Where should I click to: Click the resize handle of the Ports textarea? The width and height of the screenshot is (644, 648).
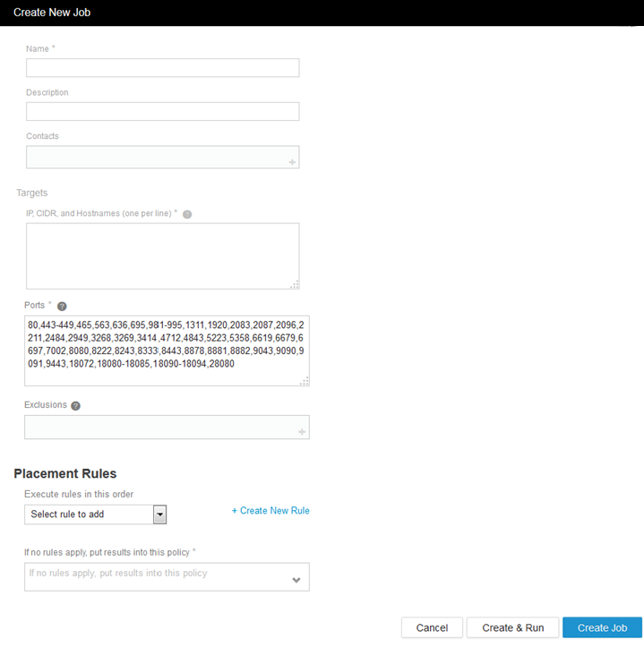pos(304,381)
